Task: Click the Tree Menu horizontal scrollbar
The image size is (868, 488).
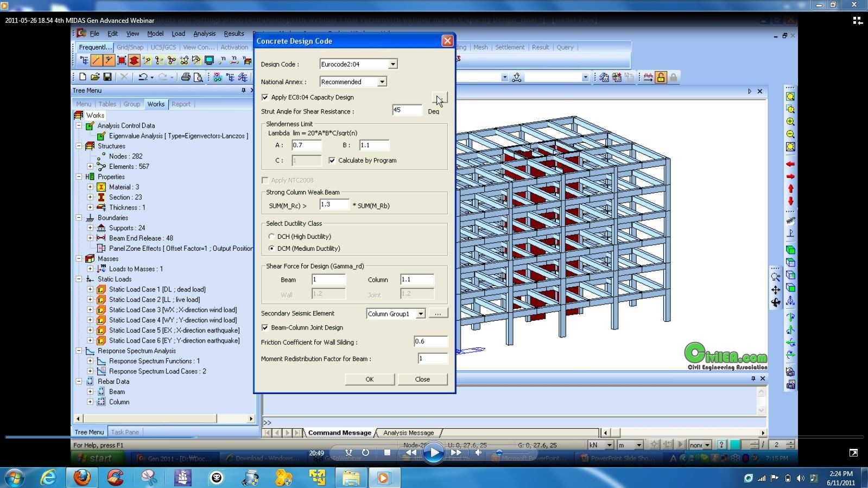Action: 164,419
